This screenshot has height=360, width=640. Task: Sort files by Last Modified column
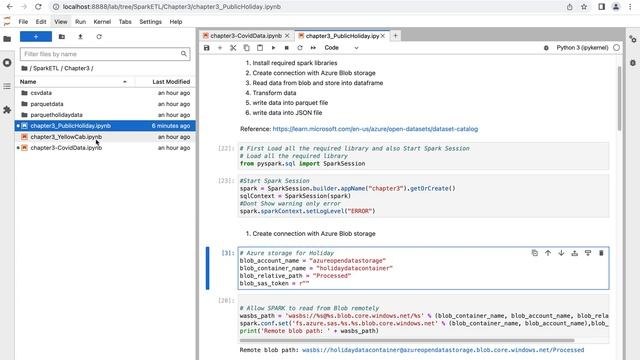pyautogui.click(x=165, y=82)
